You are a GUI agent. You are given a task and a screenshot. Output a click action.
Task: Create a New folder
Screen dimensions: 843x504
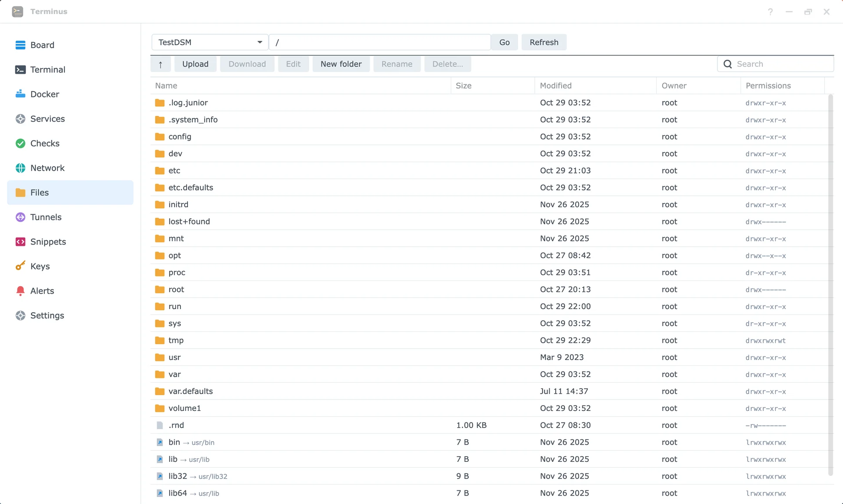point(341,64)
